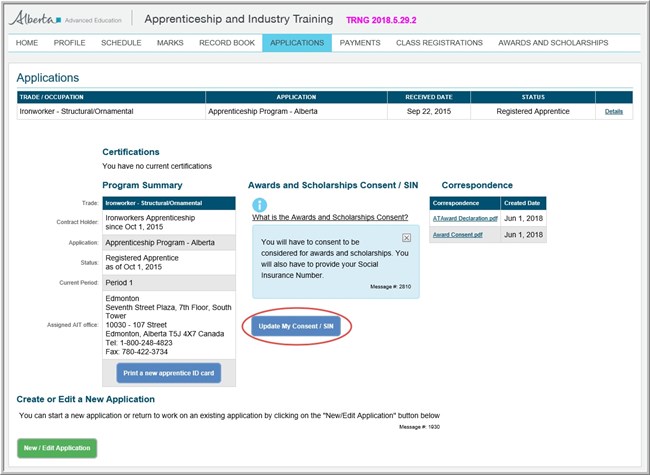Click the Message #: 1930 label
This screenshot has height=475, width=650.
419,427
